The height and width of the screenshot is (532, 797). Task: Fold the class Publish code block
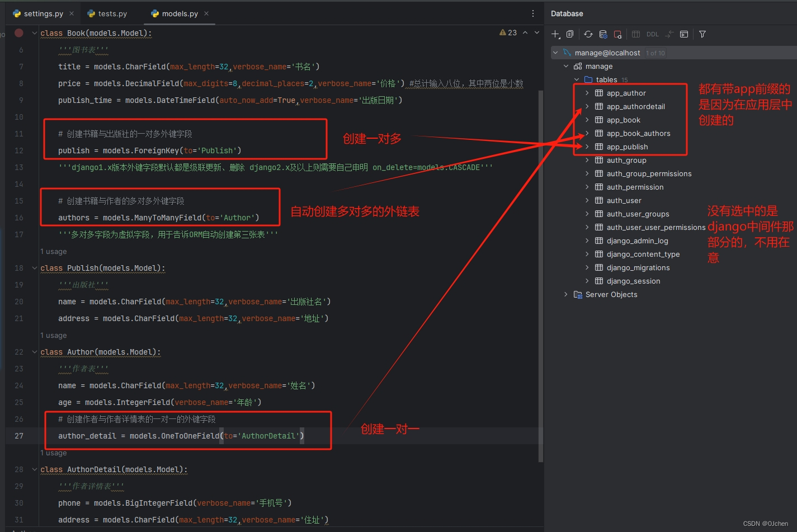pos(35,268)
